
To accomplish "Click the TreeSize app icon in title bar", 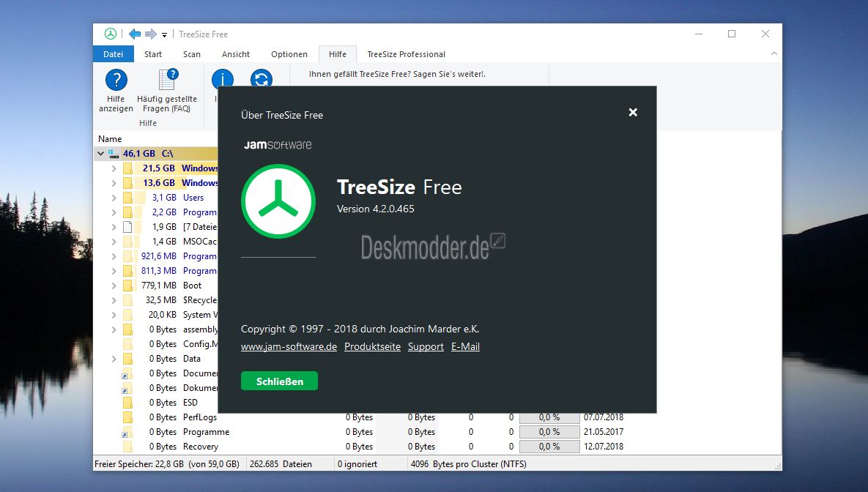I will [x=111, y=34].
